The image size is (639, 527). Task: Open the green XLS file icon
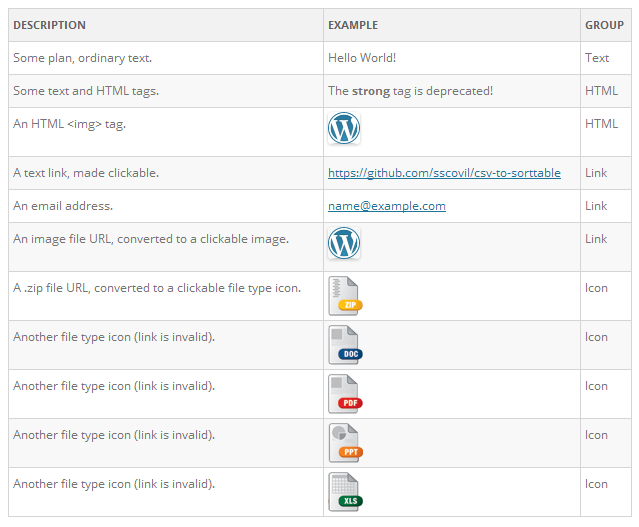click(345, 492)
